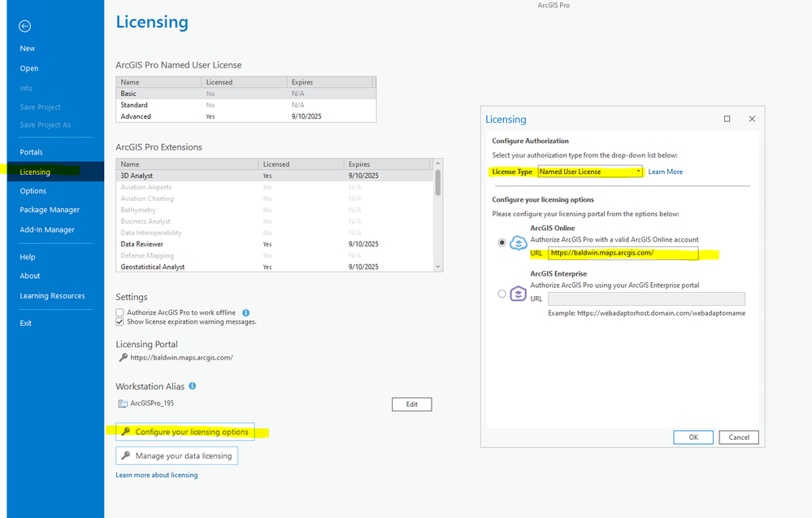This screenshot has width=812, height=518.
Task: Uncheck Show license expiration warning messages
Action: [119, 322]
